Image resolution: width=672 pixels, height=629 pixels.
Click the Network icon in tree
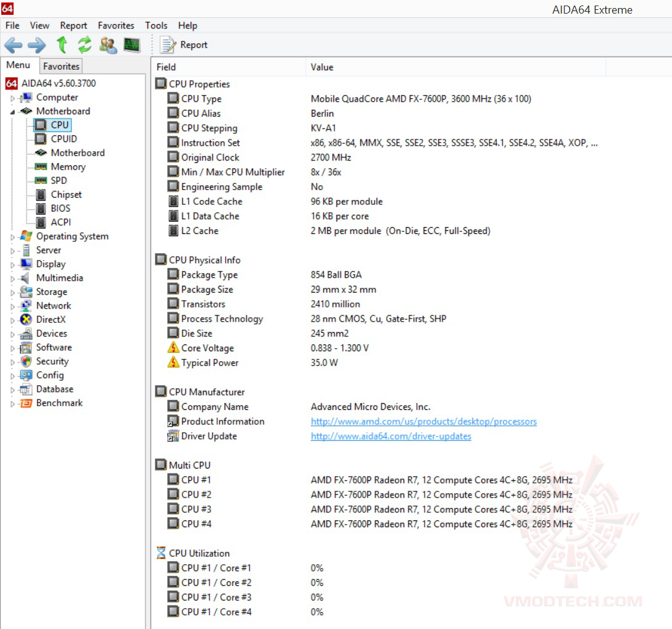(26, 306)
